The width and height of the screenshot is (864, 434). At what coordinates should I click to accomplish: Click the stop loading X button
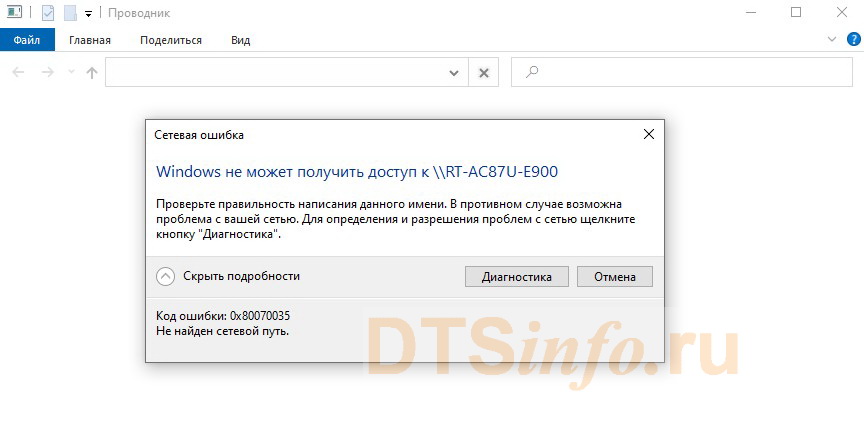[x=483, y=73]
